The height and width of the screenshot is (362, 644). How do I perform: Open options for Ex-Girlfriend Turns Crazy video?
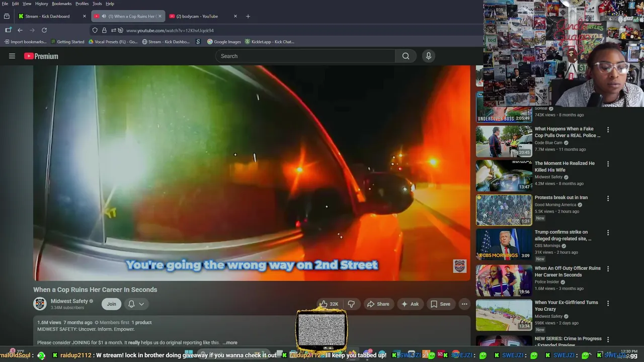click(608, 303)
